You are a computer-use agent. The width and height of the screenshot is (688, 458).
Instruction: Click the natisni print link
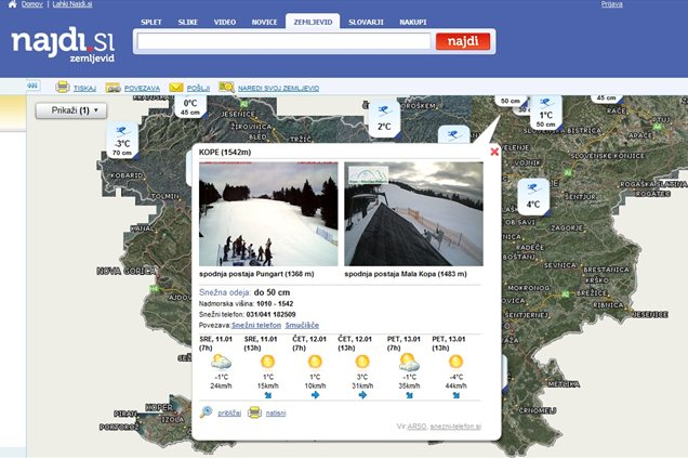276,413
